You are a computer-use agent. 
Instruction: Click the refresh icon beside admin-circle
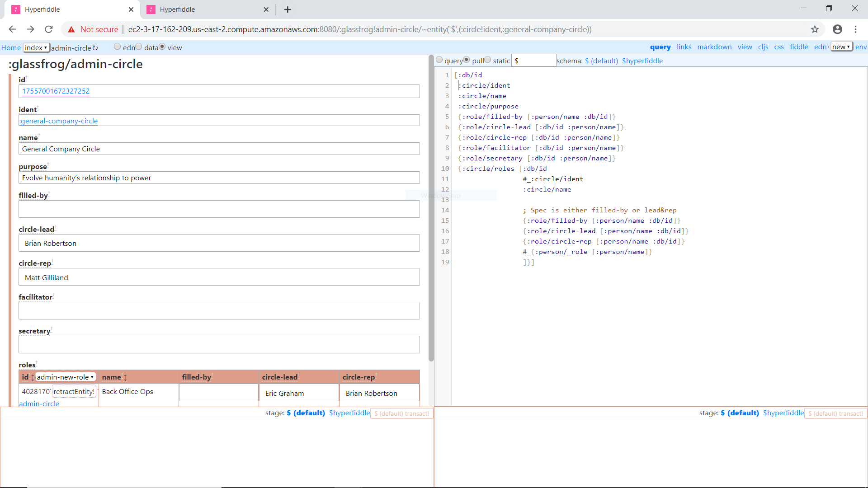[95, 48]
